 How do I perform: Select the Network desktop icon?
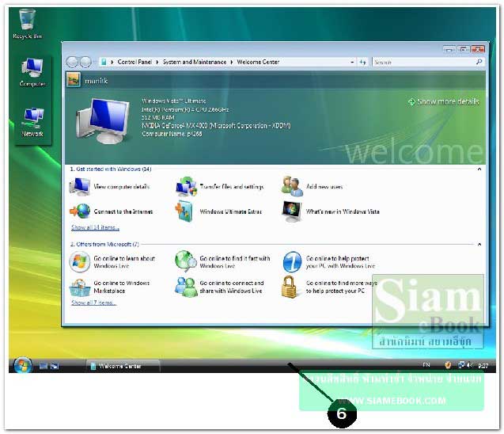(x=32, y=122)
